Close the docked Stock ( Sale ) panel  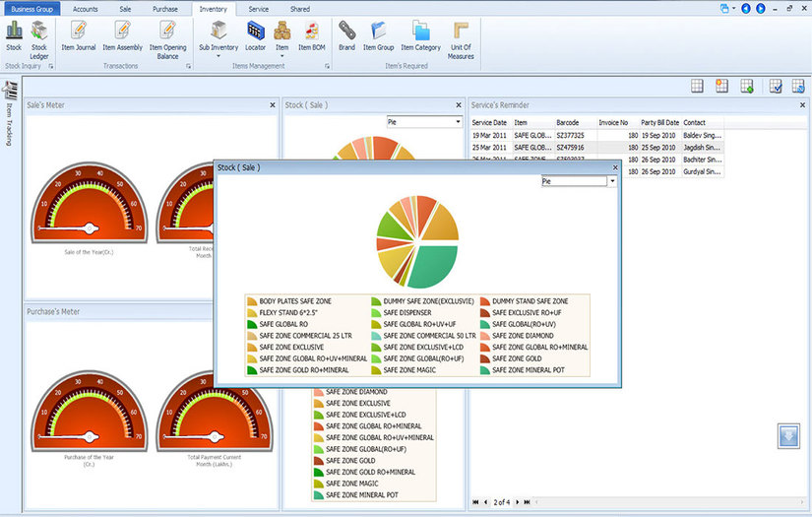point(459,105)
